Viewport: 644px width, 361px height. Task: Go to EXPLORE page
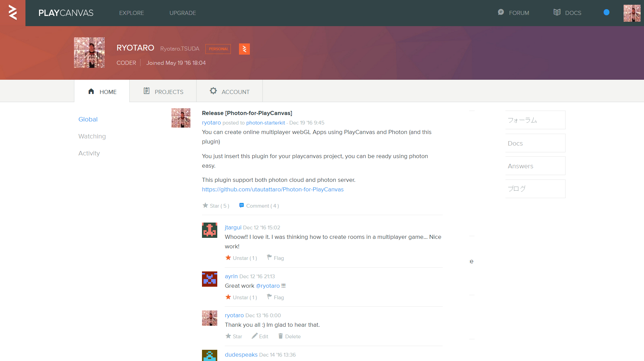tap(131, 13)
